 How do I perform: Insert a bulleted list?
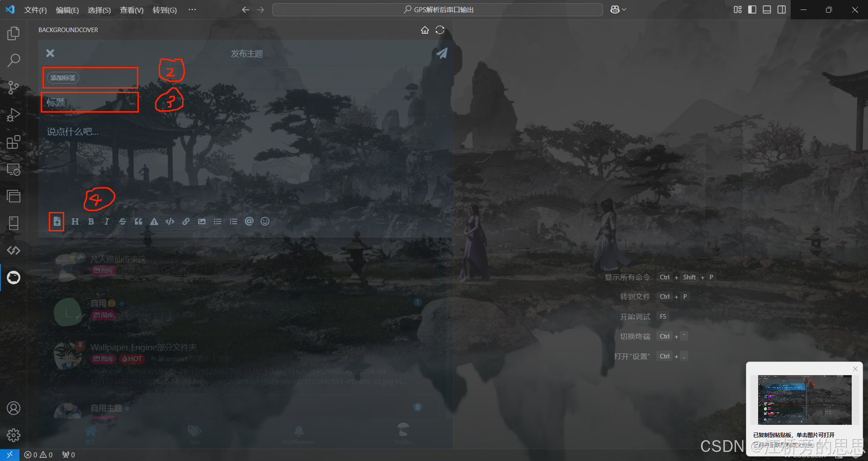coord(217,221)
